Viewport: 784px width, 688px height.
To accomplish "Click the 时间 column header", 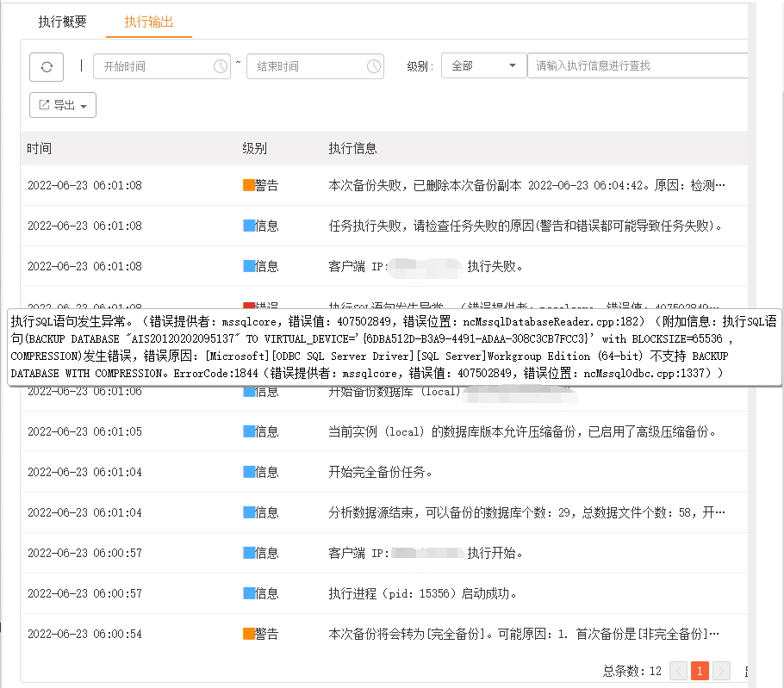I will [39, 148].
